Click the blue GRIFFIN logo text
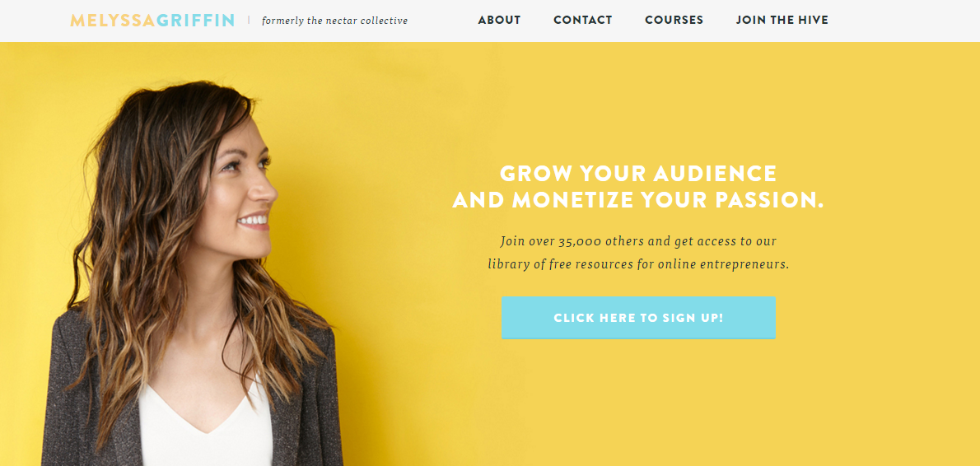The image size is (980, 466). [x=195, y=21]
